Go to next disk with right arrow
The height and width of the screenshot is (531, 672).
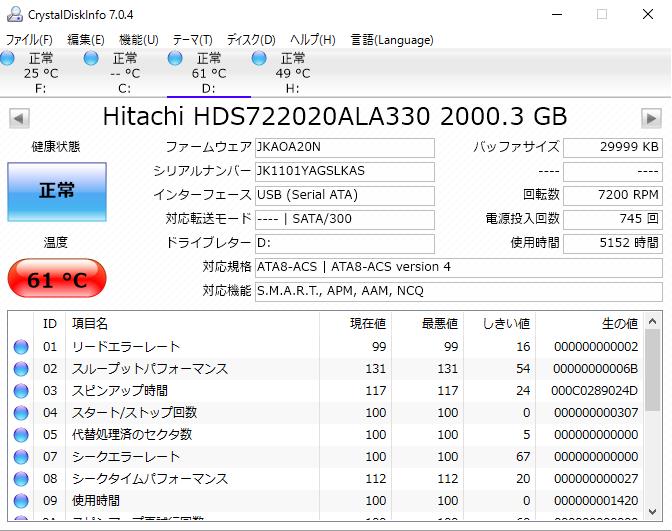(x=651, y=118)
